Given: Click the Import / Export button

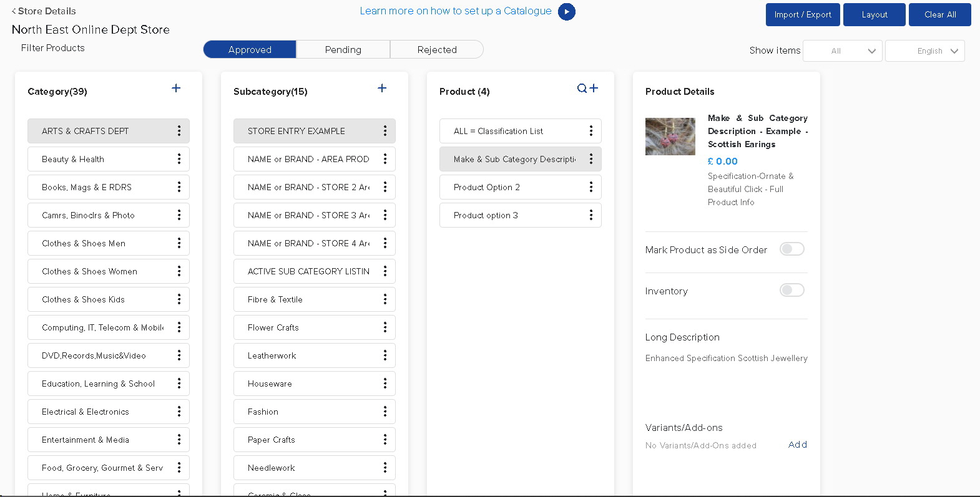Looking at the screenshot, I should click(x=802, y=15).
